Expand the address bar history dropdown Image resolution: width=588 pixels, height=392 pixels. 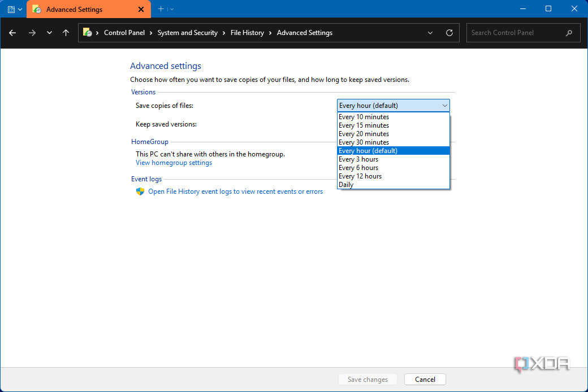430,33
